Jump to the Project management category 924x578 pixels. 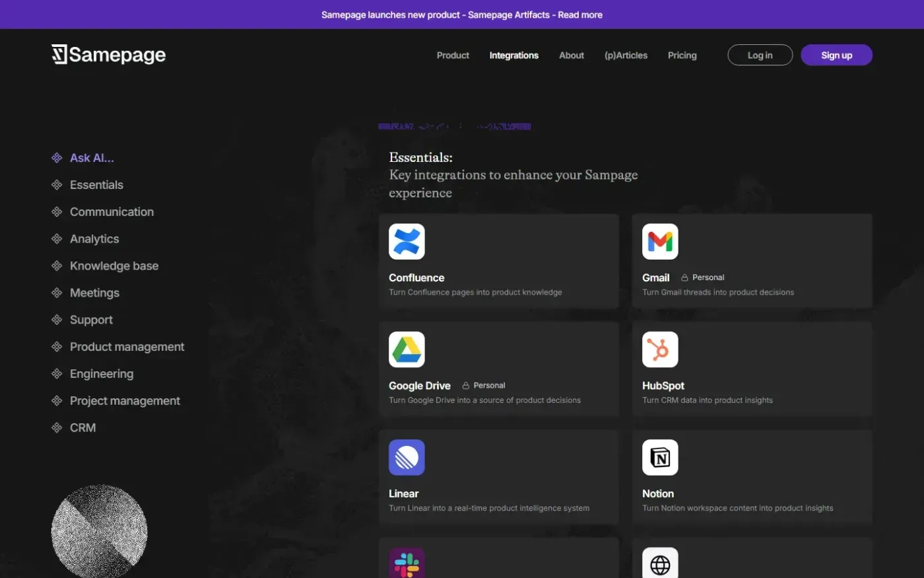point(125,400)
